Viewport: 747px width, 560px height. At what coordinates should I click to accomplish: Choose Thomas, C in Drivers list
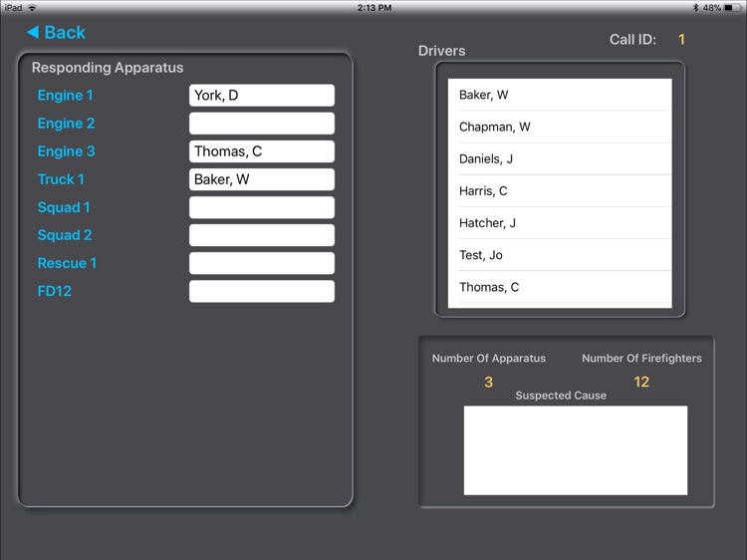[560, 287]
